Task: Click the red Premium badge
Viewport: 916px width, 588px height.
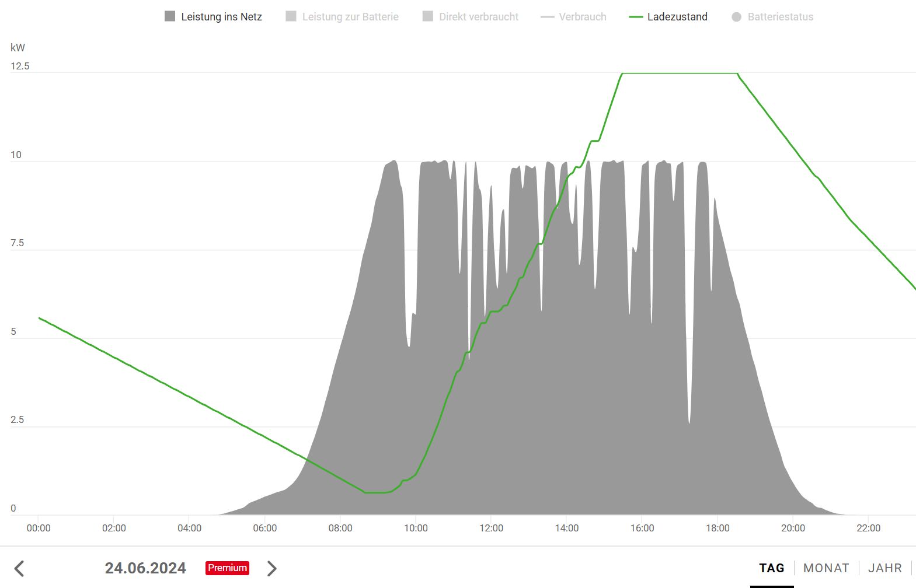Action: (x=227, y=568)
